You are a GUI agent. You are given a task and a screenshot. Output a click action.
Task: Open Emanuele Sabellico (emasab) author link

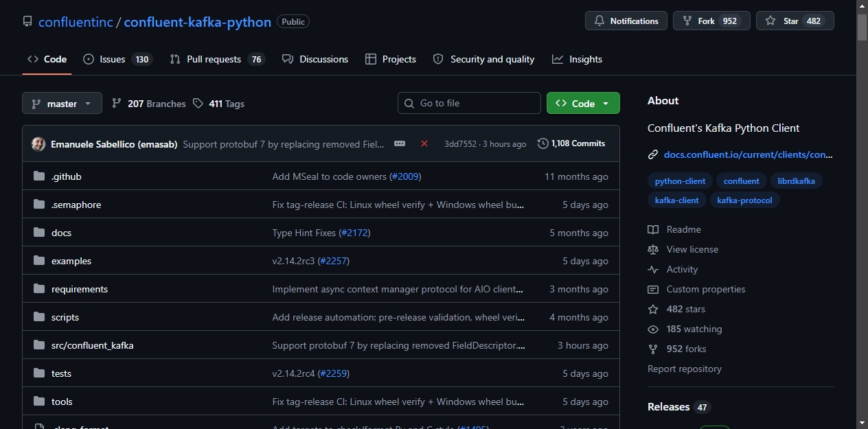(x=114, y=144)
